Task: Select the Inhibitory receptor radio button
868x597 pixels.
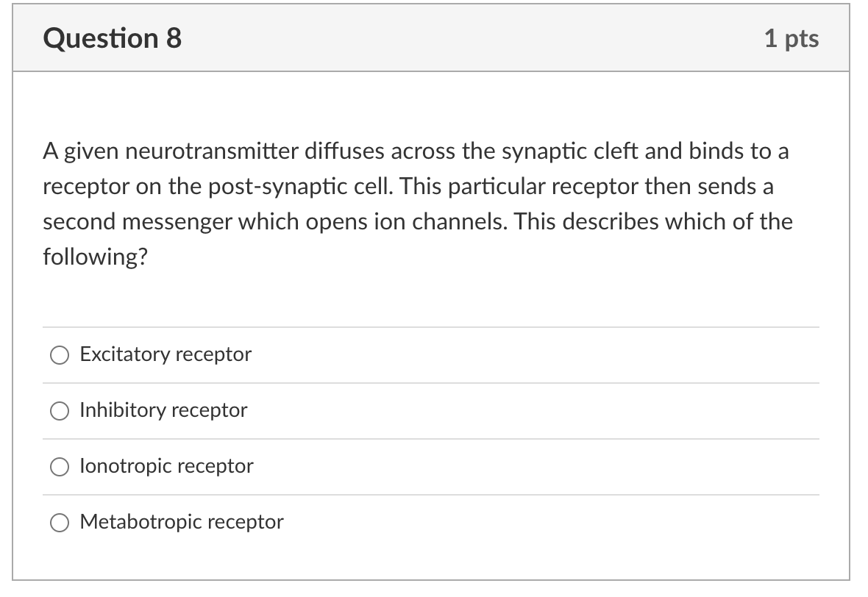Action: pos(60,410)
